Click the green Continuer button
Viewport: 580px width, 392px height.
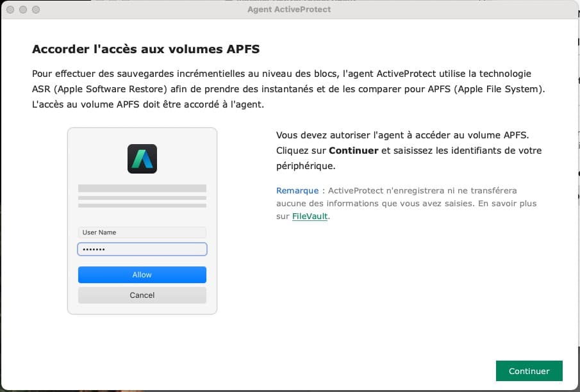529,371
